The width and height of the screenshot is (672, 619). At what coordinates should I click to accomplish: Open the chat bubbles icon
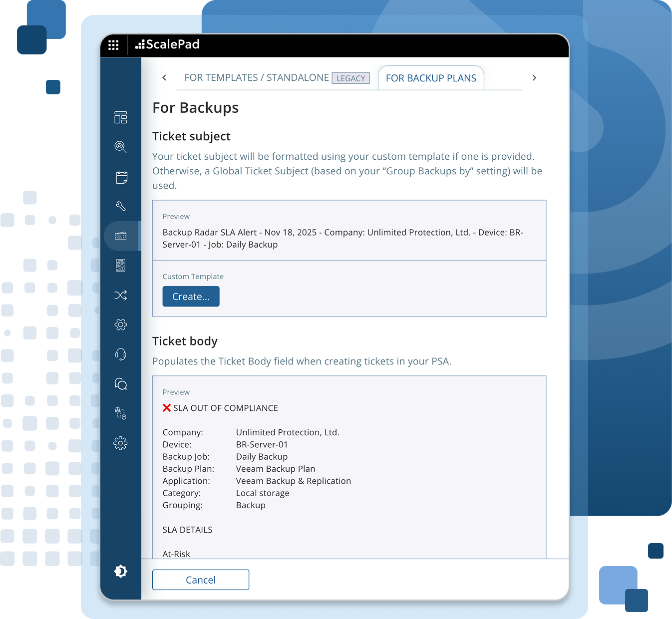[121, 384]
